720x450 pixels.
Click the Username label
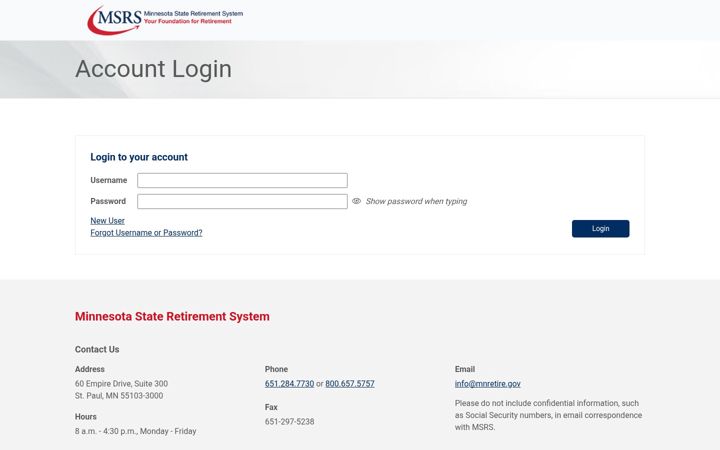coord(109,180)
